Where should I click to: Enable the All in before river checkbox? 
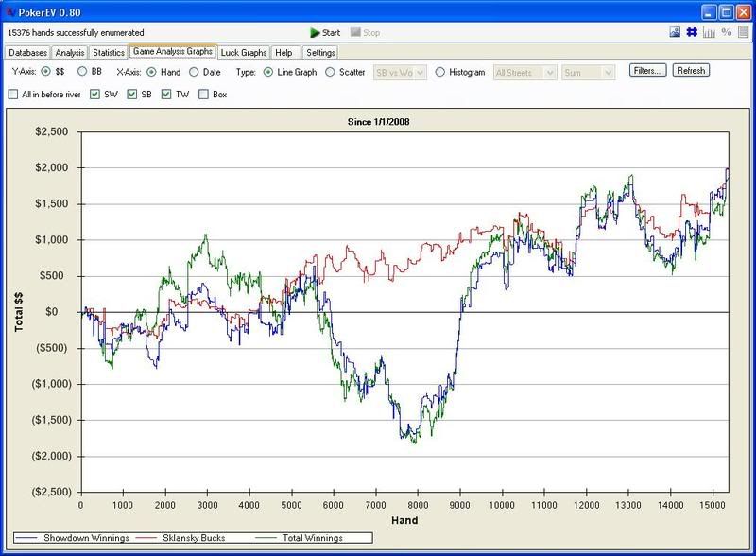pyautogui.click(x=13, y=95)
